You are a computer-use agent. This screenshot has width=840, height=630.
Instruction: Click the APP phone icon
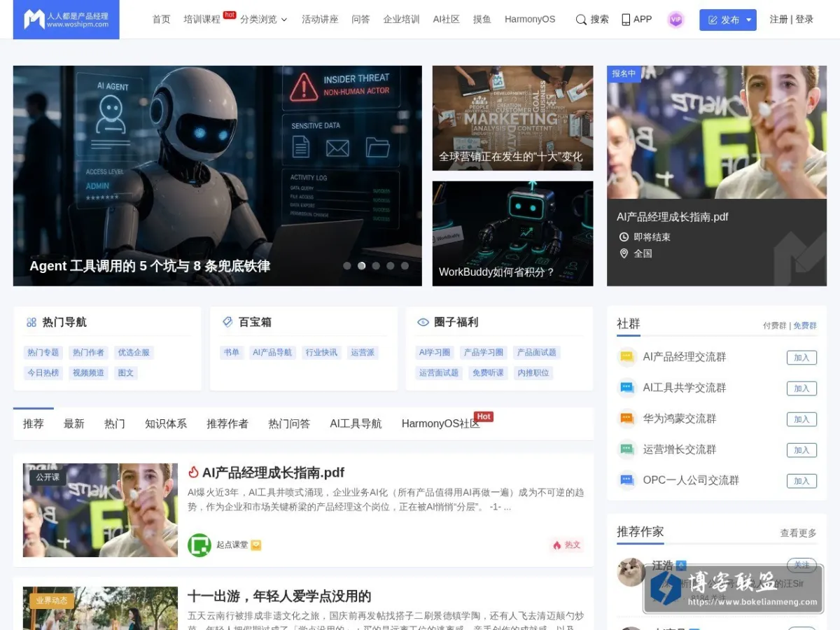[x=626, y=20]
